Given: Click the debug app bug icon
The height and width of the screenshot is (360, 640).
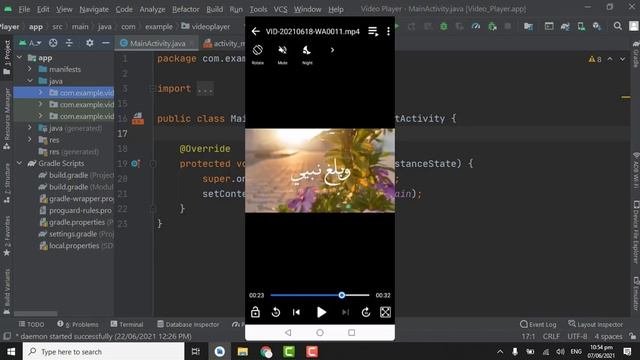Looking at the screenshot, I should click(444, 27).
